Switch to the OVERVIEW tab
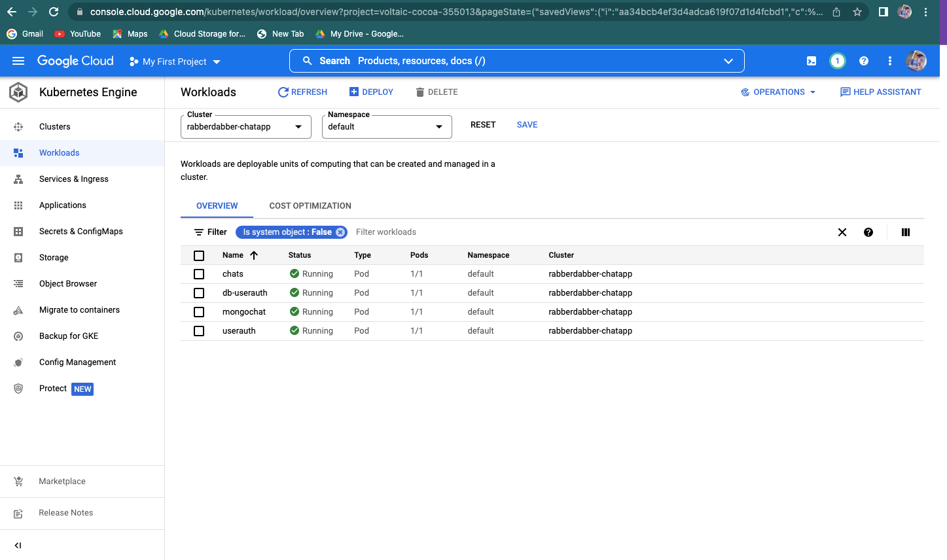 pos(217,205)
